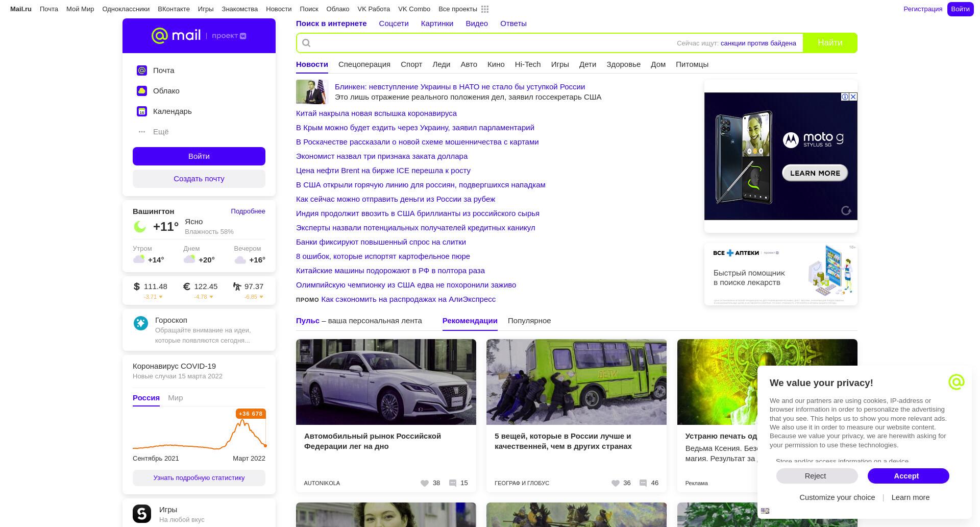Click the @ logo in privacy popup
This screenshot has height=527, width=980.
tap(957, 382)
